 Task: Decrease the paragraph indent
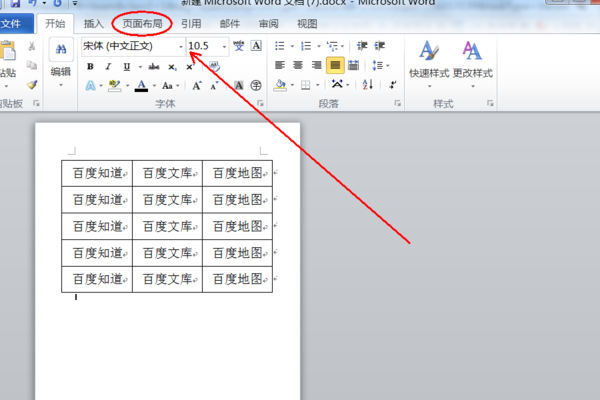pyautogui.click(x=362, y=46)
